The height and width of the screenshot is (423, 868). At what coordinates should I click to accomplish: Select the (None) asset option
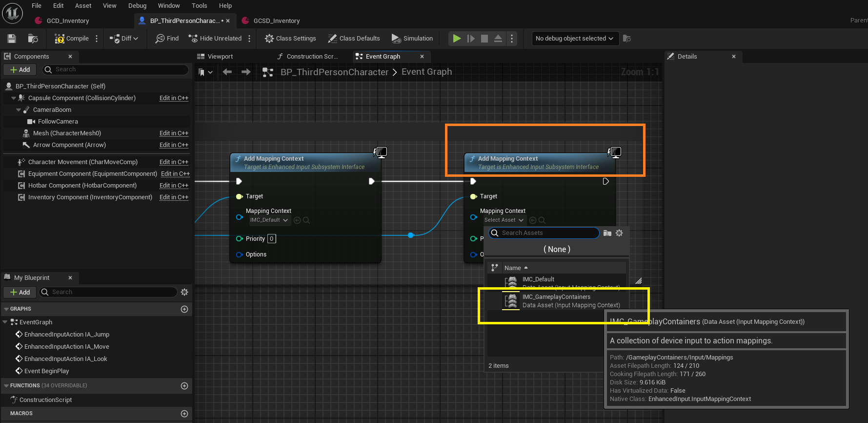(x=557, y=249)
